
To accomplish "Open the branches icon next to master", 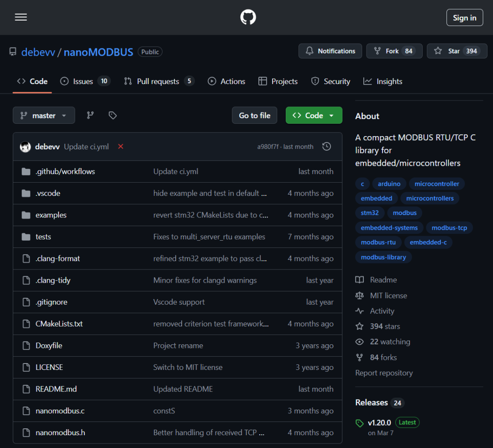I will (90, 116).
